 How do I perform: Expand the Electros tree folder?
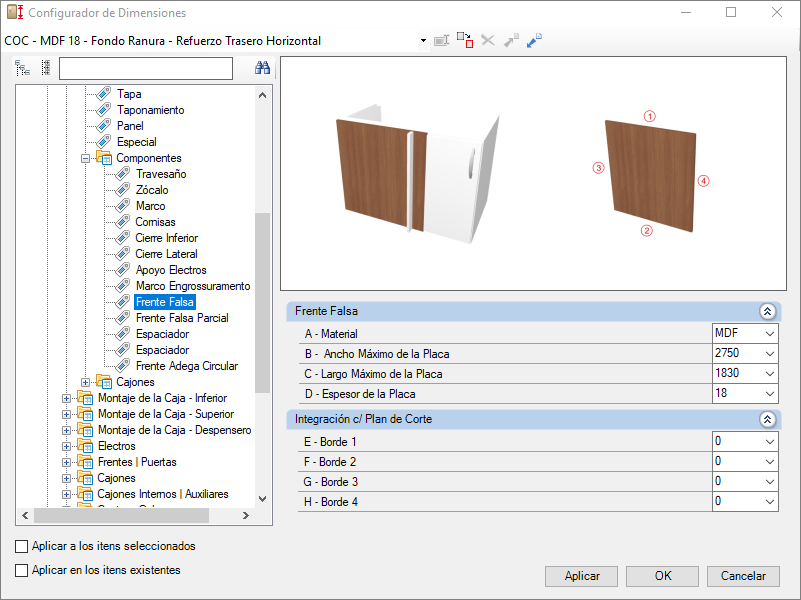tap(66, 446)
